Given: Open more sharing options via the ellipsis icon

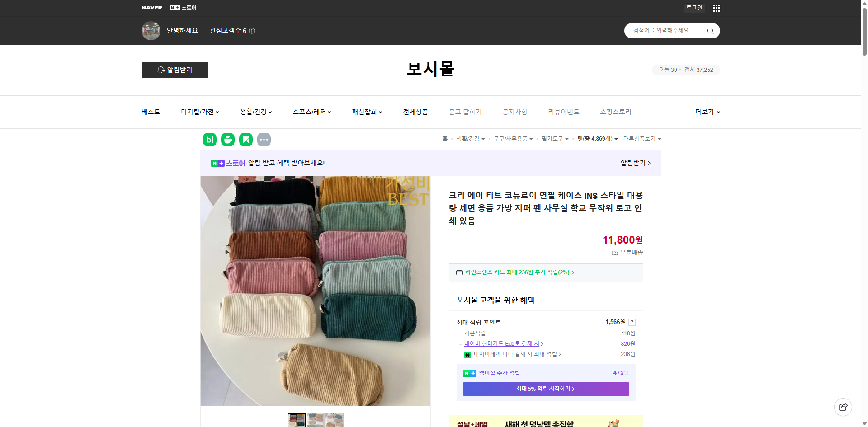Looking at the screenshot, I should click(264, 140).
